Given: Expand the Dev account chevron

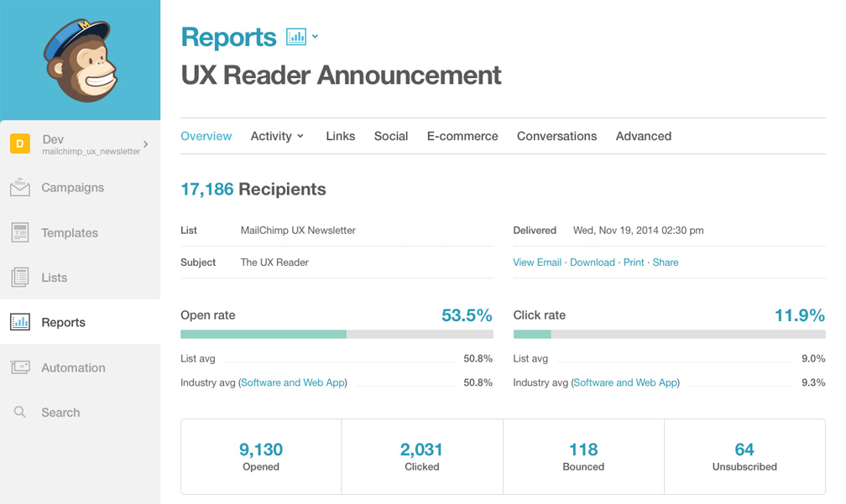Looking at the screenshot, I should tap(146, 144).
